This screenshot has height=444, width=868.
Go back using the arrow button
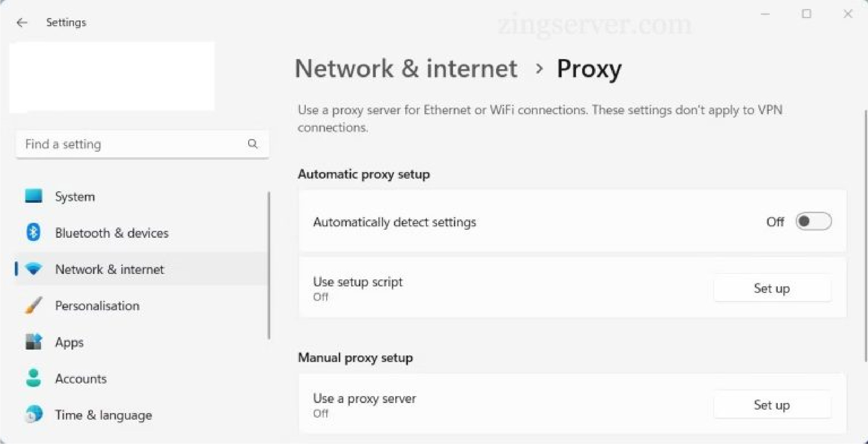coord(22,22)
